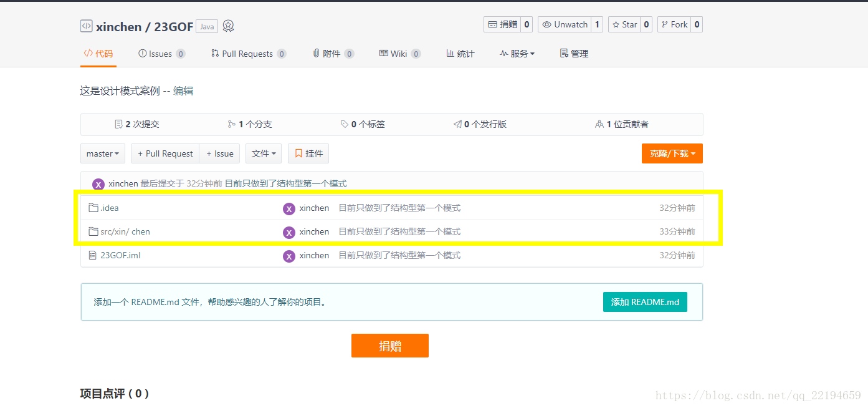Click the 编辑 link beside description

point(183,91)
